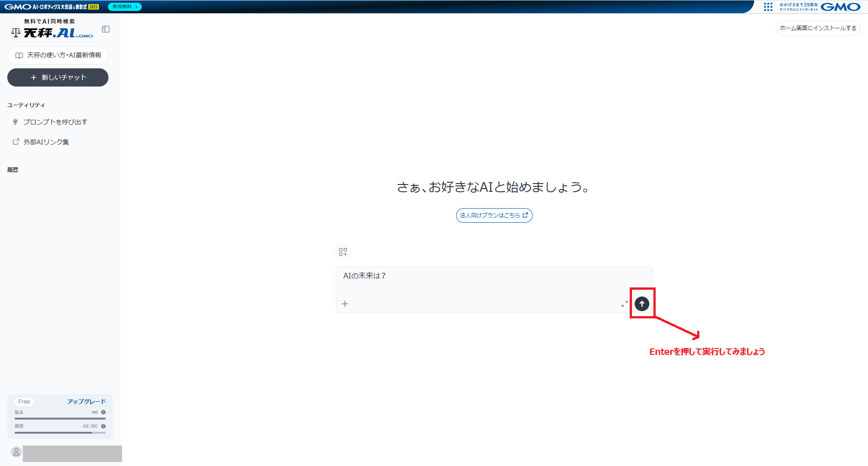Click info icon beside 高度 usage
The image size is (868, 466).
[x=103, y=426]
